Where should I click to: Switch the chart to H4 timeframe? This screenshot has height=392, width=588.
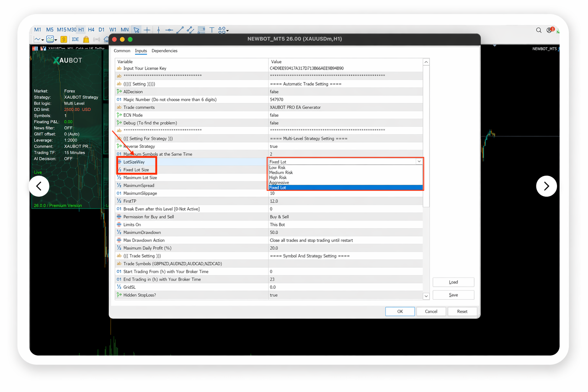tap(91, 29)
